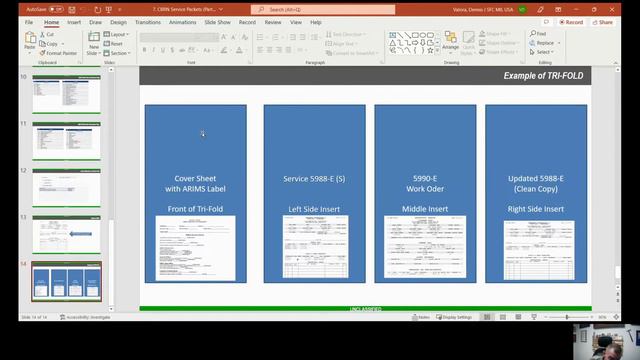Click the Save icon in title bar
Screen dimensions: 640x360
point(72,9)
